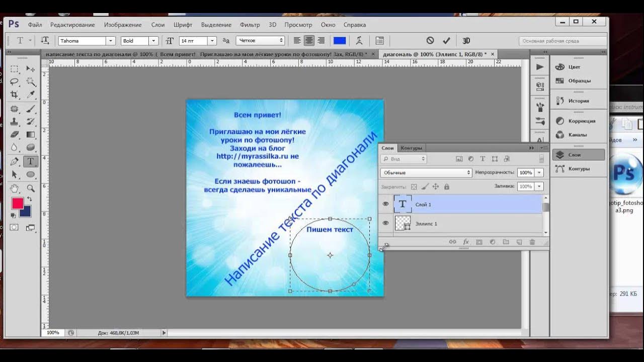Viewport: 644px width, 362px height.
Task: Open the Bold font style dropdown
Action: [x=153, y=41]
